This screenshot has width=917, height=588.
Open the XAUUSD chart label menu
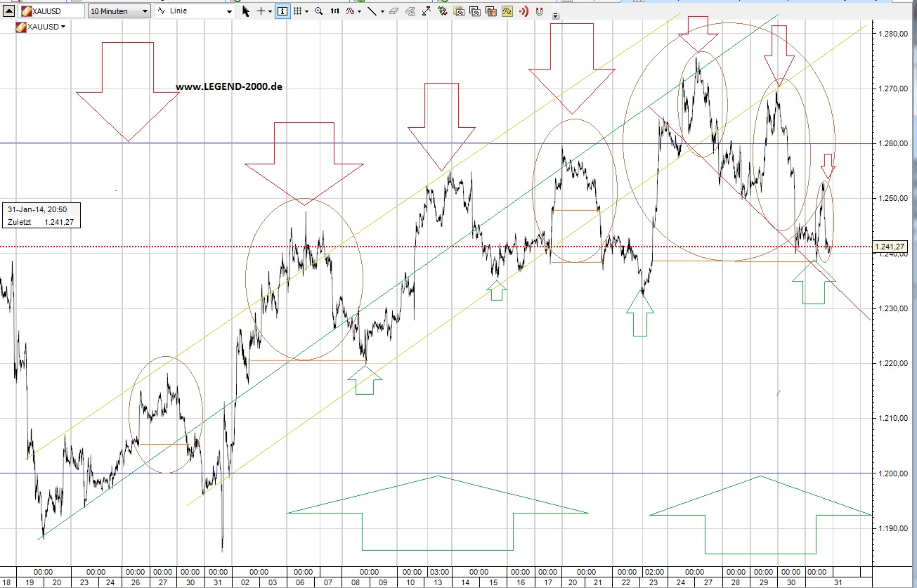tap(41, 27)
